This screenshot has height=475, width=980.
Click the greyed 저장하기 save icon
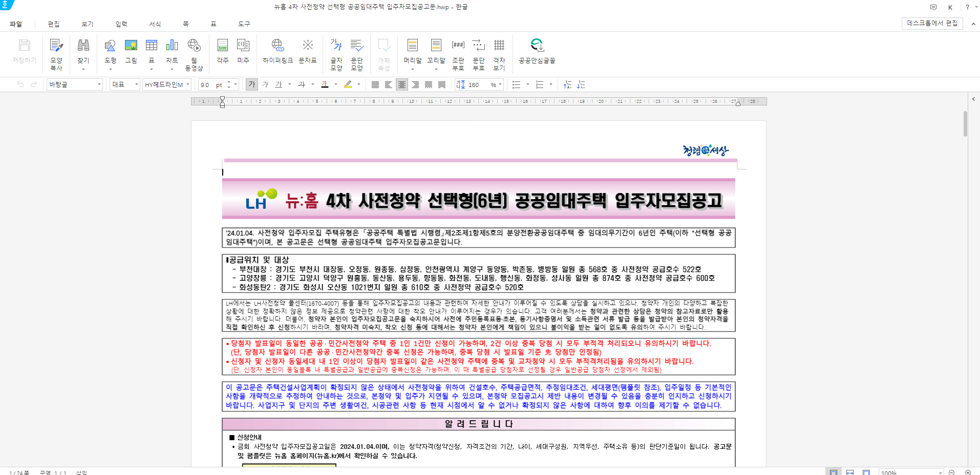coord(25,51)
